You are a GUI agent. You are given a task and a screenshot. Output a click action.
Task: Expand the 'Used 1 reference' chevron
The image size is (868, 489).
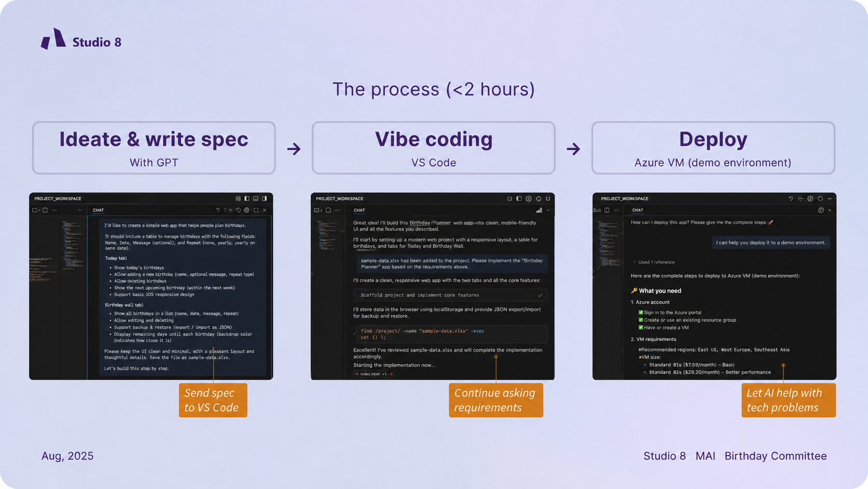(634, 262)
